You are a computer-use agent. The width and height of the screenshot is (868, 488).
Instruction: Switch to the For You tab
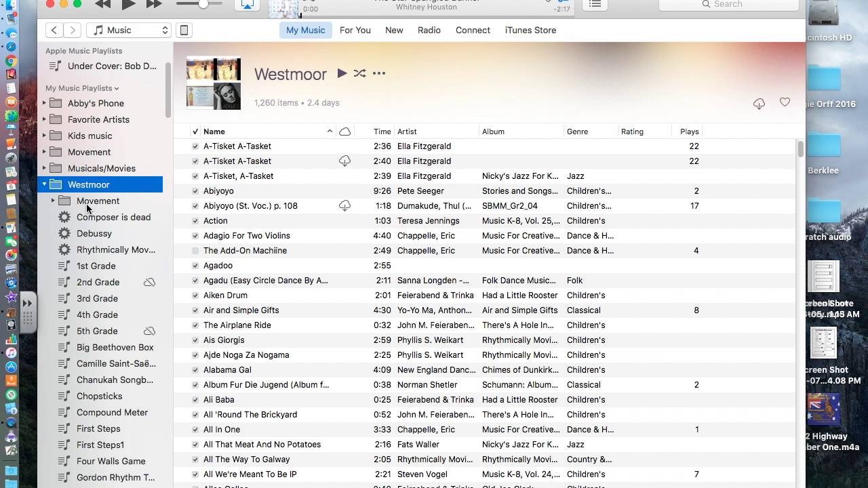355,30
